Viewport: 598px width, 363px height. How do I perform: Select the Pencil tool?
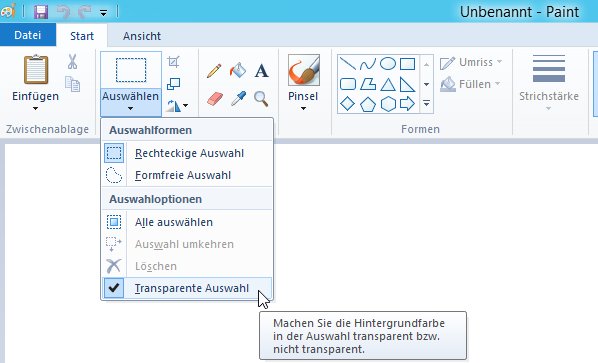pyautogui.click(x=214, y=71)
